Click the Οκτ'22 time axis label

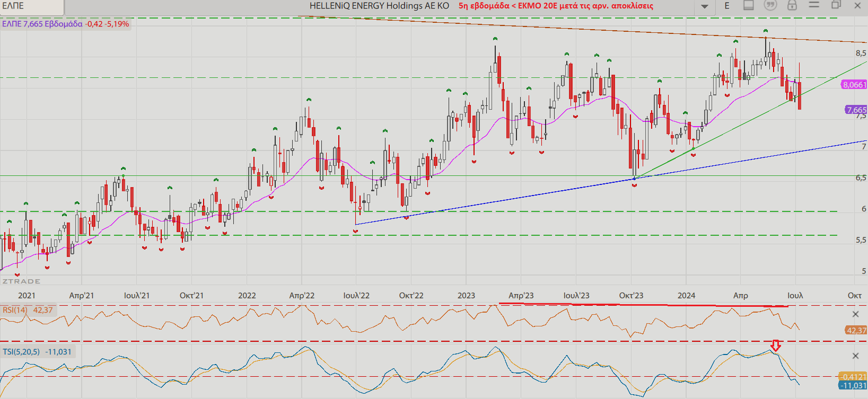coord(411,296)
